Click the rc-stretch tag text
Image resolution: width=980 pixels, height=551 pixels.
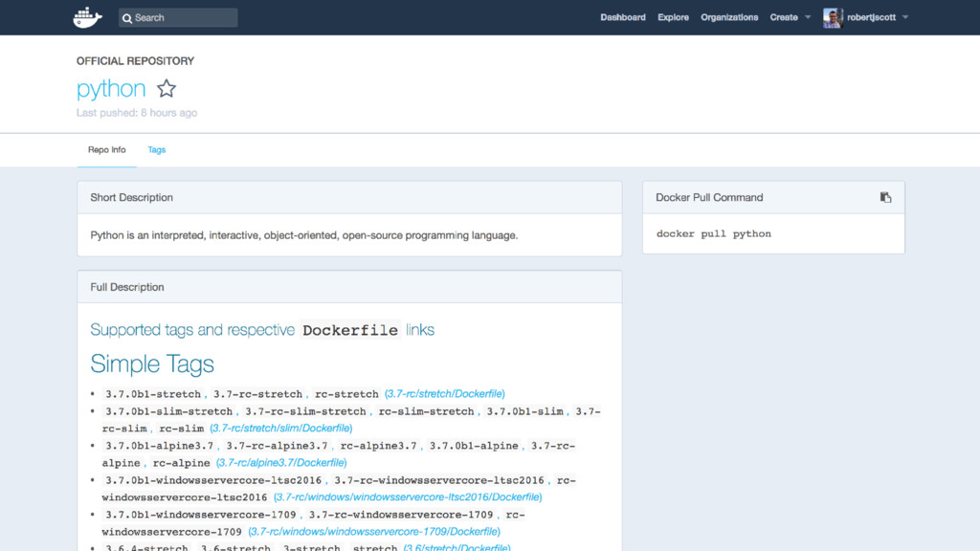point(346,394)
